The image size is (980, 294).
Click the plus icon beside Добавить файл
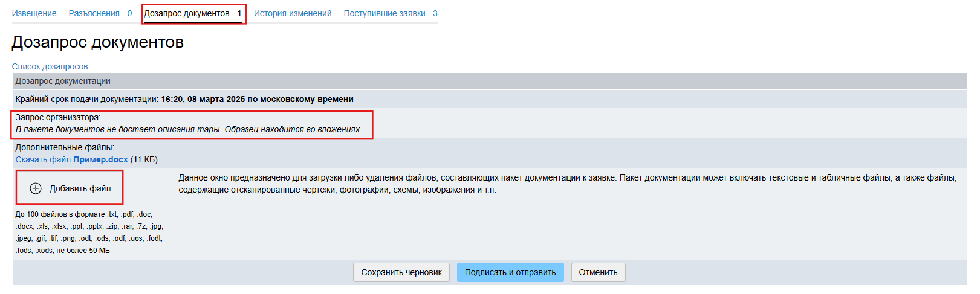[x=36, y=188]
